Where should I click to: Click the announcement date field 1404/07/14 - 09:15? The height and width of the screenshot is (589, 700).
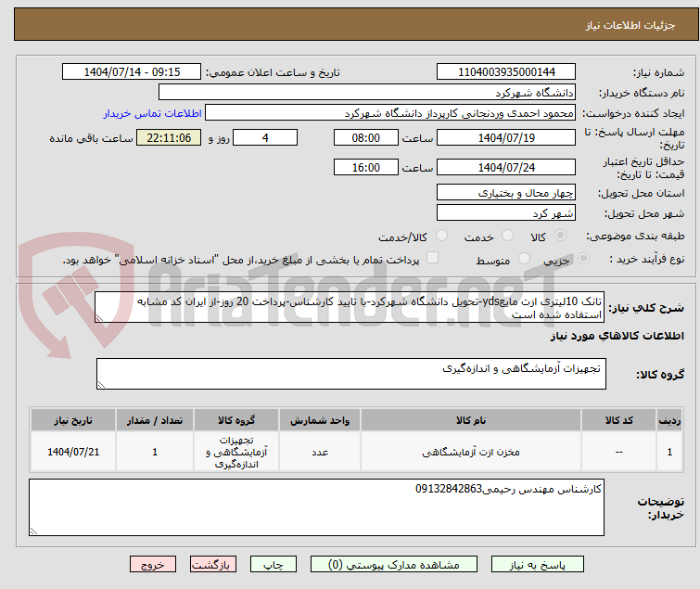(x=132, y=72)
